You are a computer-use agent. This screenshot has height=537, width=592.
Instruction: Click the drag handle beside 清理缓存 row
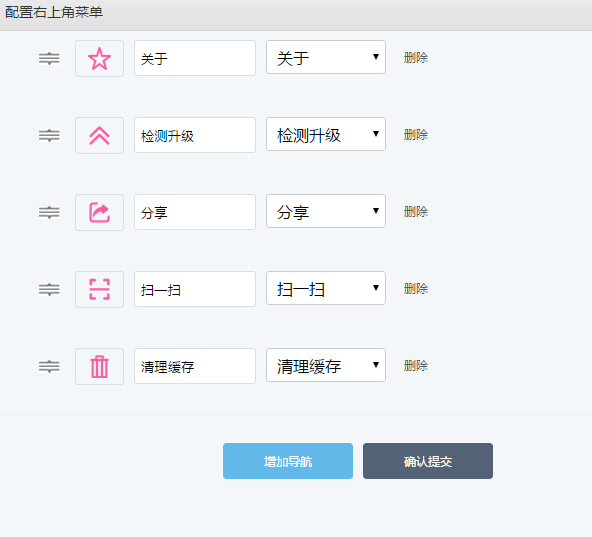[49, 366]
